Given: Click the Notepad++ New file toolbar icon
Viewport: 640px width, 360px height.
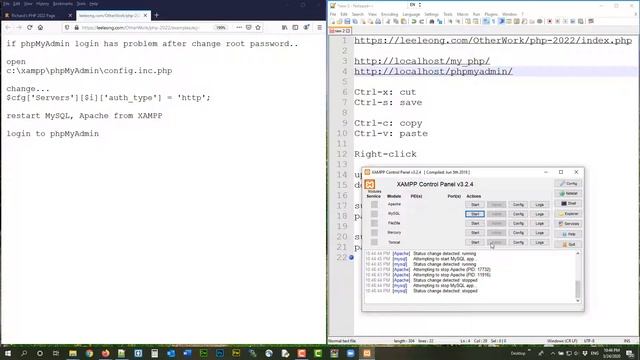Looking at the screenshot, I should tap(333, 21).
